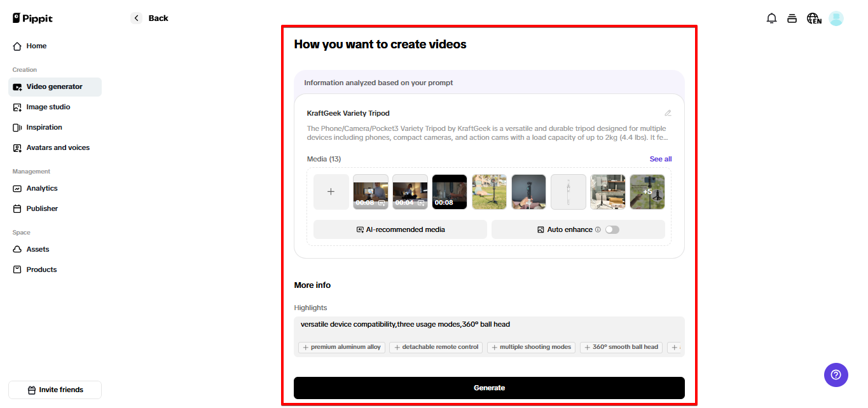
Task: Open See all media items
Action: tap(660, 159)
